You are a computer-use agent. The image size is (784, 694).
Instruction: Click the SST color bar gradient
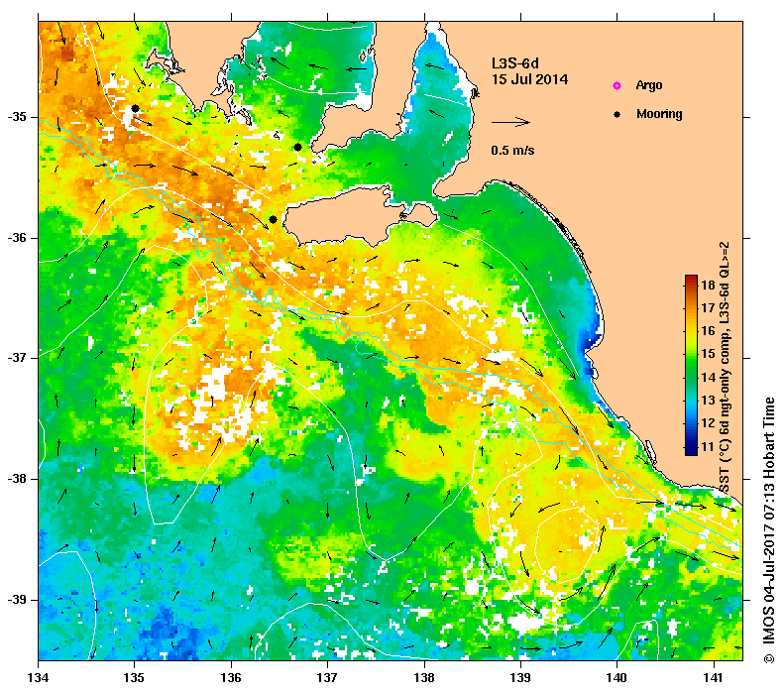(x=691, y=365)
